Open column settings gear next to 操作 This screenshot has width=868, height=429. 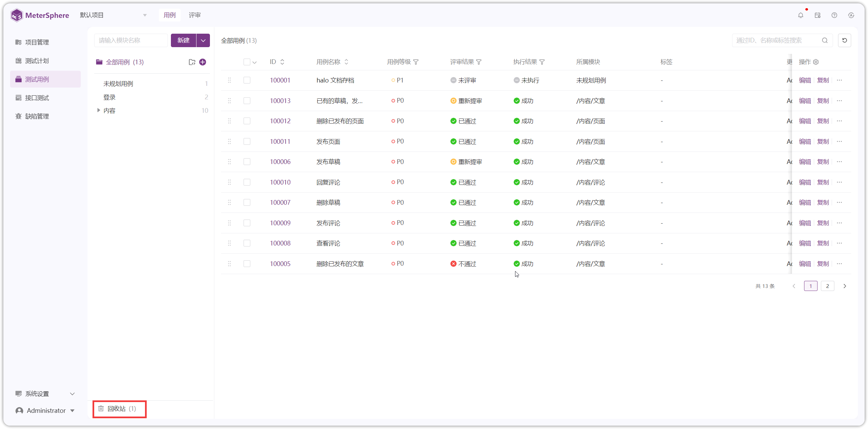(x=816, y=62)
